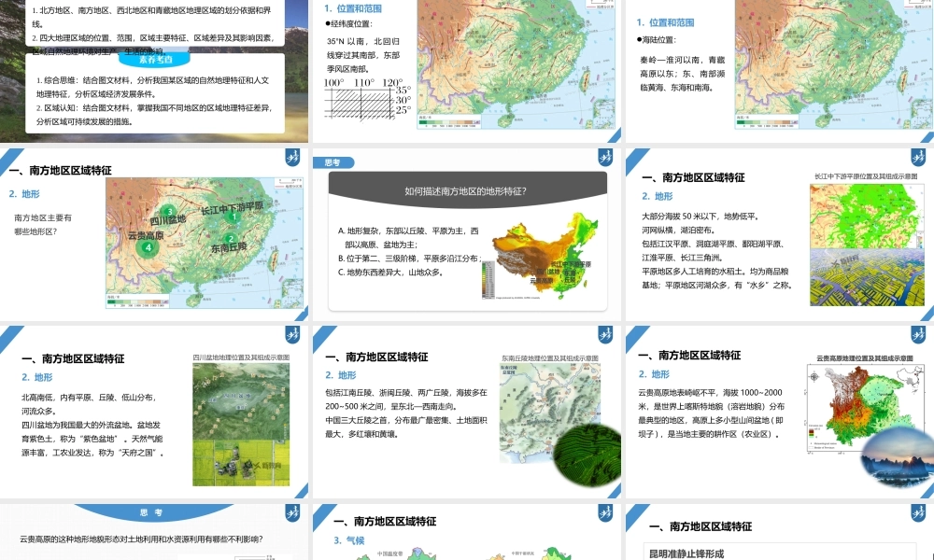Image resolution: width=934 pixels, height=560 pixels.
Task: Click green marker 4 on 云贵高原
Action: point(149,247)
